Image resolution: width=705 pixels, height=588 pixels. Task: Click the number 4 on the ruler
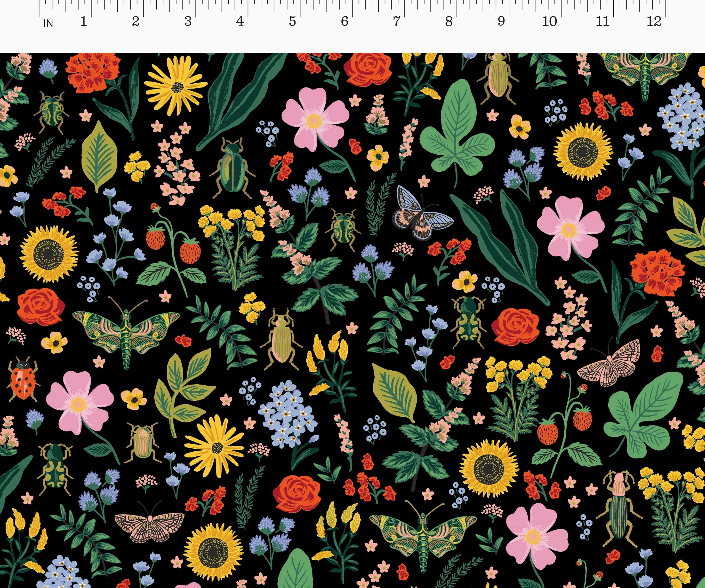[x=240, y=21]
